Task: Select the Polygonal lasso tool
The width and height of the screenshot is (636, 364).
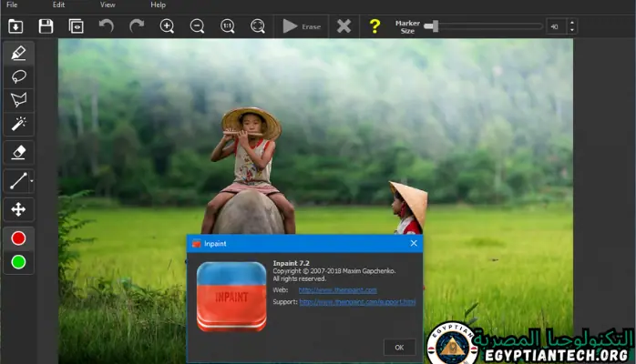Action: pos(17,100)
